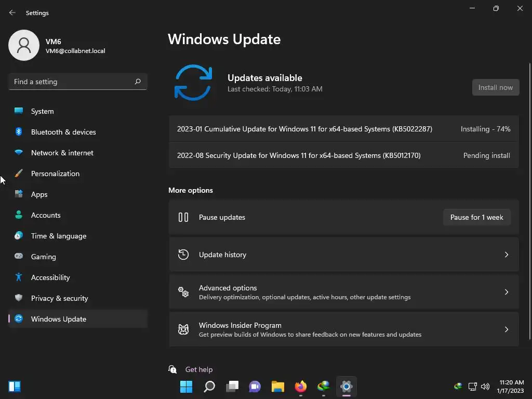
Task: Click the vertical scrollbar on the right
Action: tap(529, 201)
